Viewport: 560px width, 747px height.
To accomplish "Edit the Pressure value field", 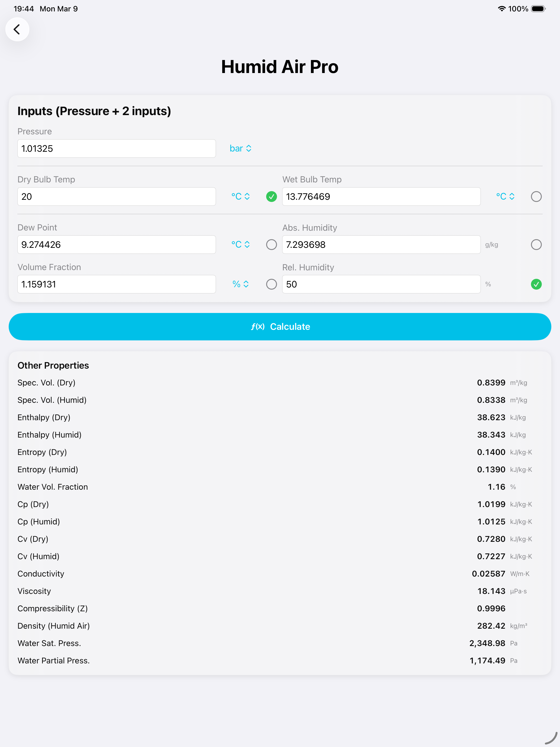I will click(116, 148).
